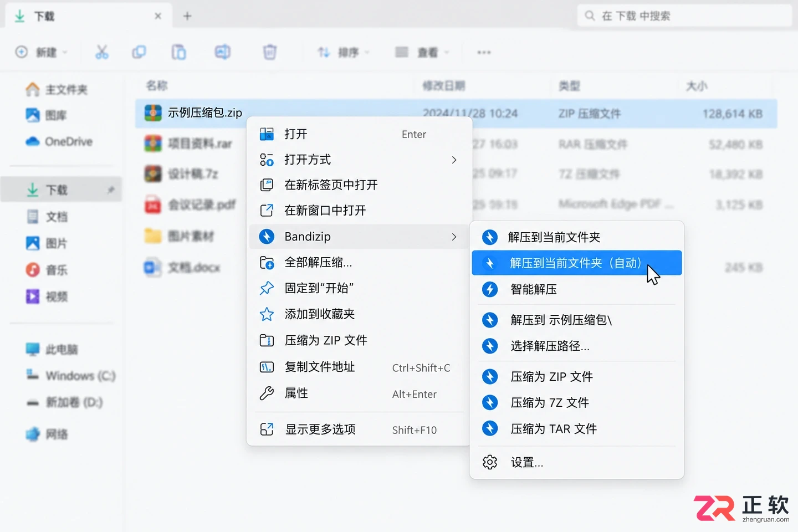Click the 会议记录.pdf file icon

[153, 205]
